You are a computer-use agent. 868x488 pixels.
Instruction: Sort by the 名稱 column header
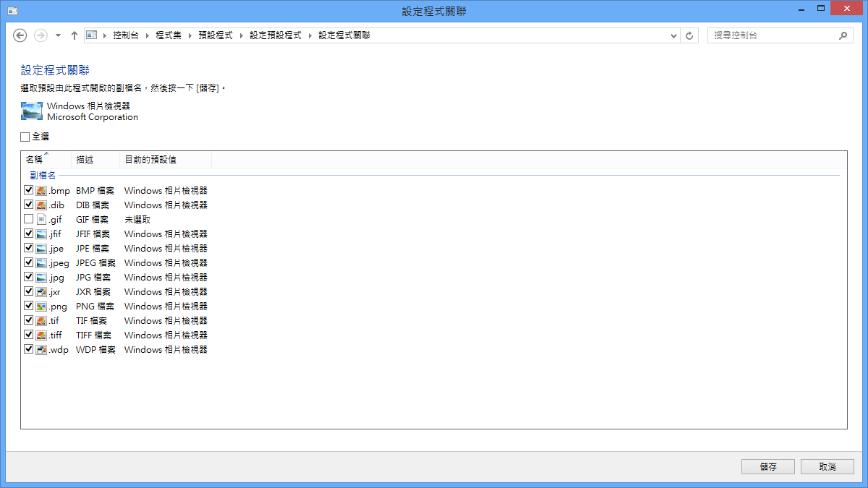(x=46, y=159)
